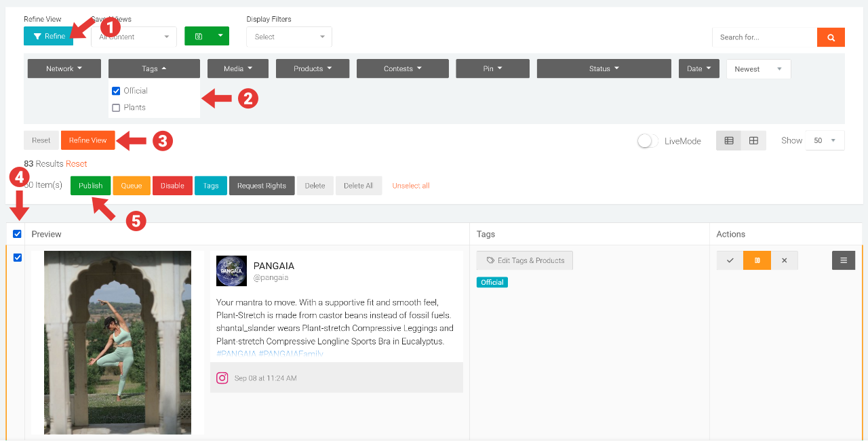
Task: Click Unselect all link
Action: coord(410,185)
